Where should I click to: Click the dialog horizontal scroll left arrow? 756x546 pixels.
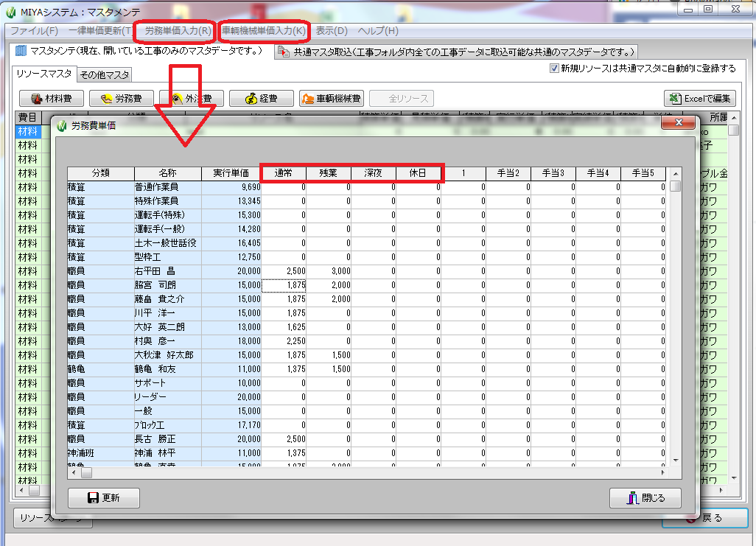coord(73,473)
